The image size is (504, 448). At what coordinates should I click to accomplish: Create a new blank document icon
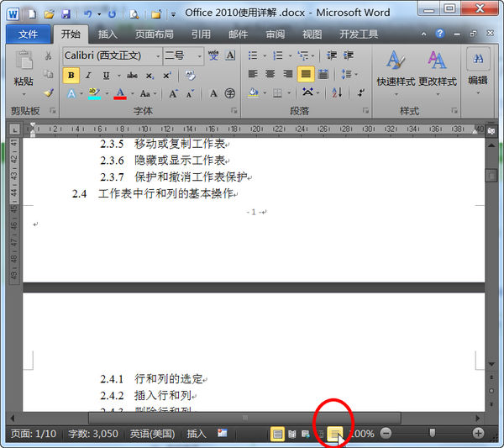(32, 13)
